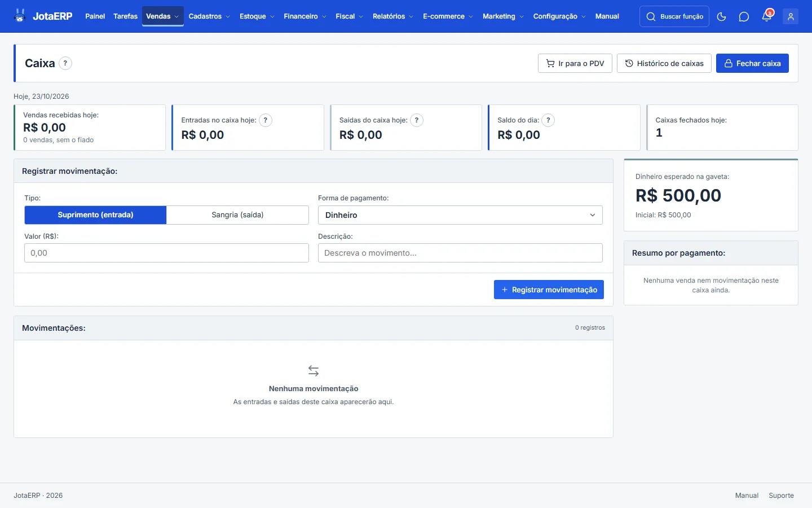Expand the Configuração menu
Viewport: 812px width, 508px height.
click(x=559, y=16)
